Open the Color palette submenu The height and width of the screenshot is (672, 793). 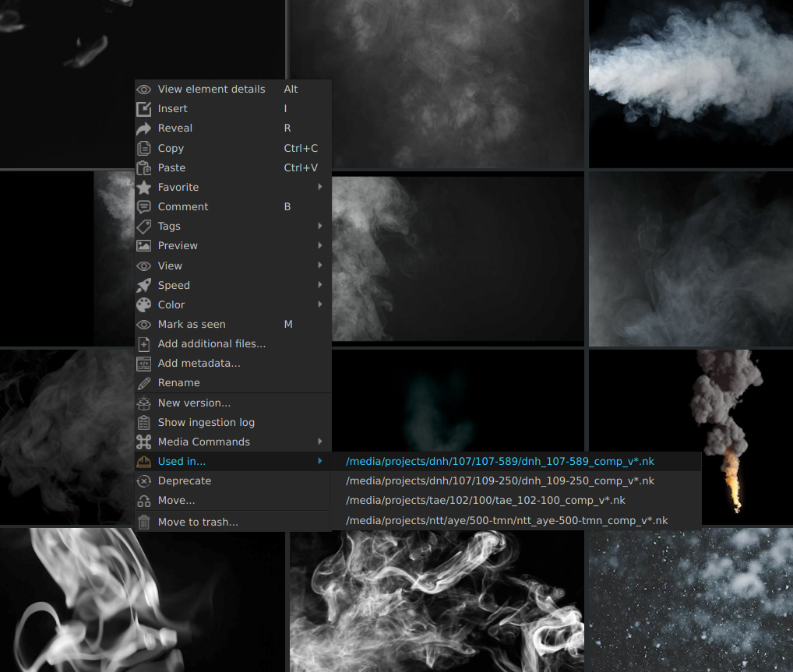[x=171, y=305]
